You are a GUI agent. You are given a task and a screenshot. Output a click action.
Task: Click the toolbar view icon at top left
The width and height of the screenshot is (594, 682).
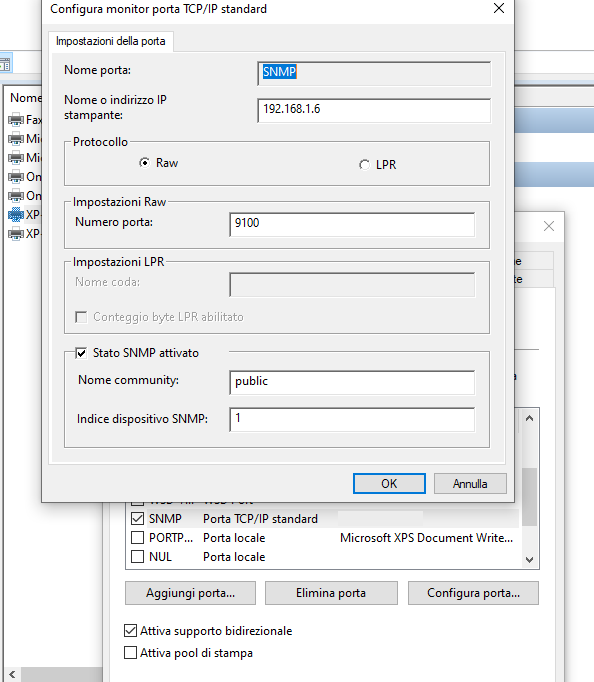(5, 64)
